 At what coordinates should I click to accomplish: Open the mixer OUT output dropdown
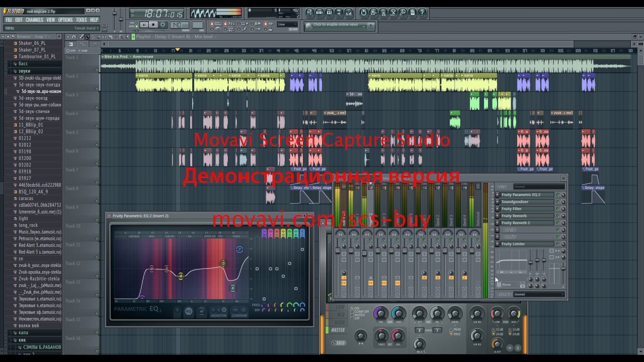click(x=539, y=294)
